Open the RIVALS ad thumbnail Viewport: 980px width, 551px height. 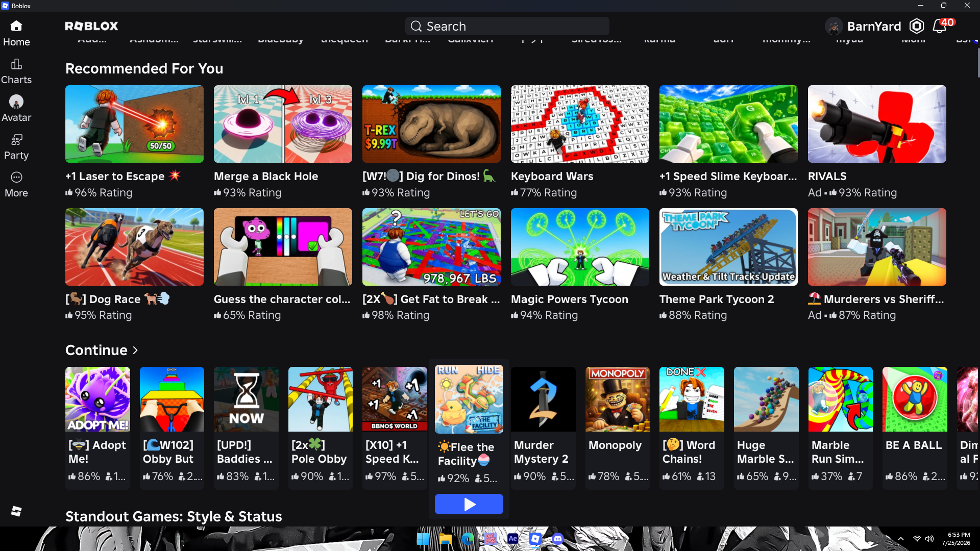[877, 124]
